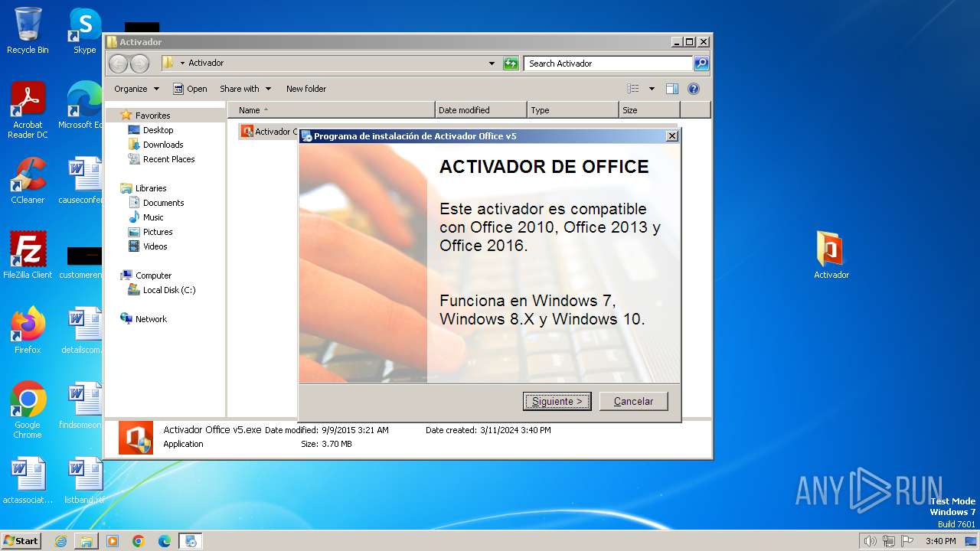Viewport: 980px width, 551px height.
Task: Sort by Date modified column header
Action: (481, 110)
